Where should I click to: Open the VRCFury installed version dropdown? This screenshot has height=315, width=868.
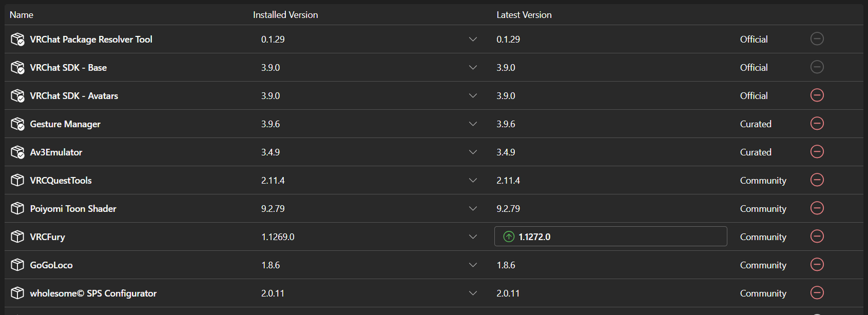pos(473,237)
